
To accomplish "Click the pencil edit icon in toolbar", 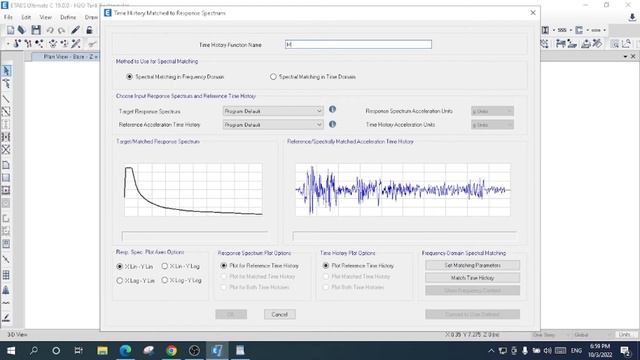I will [76, 30].
